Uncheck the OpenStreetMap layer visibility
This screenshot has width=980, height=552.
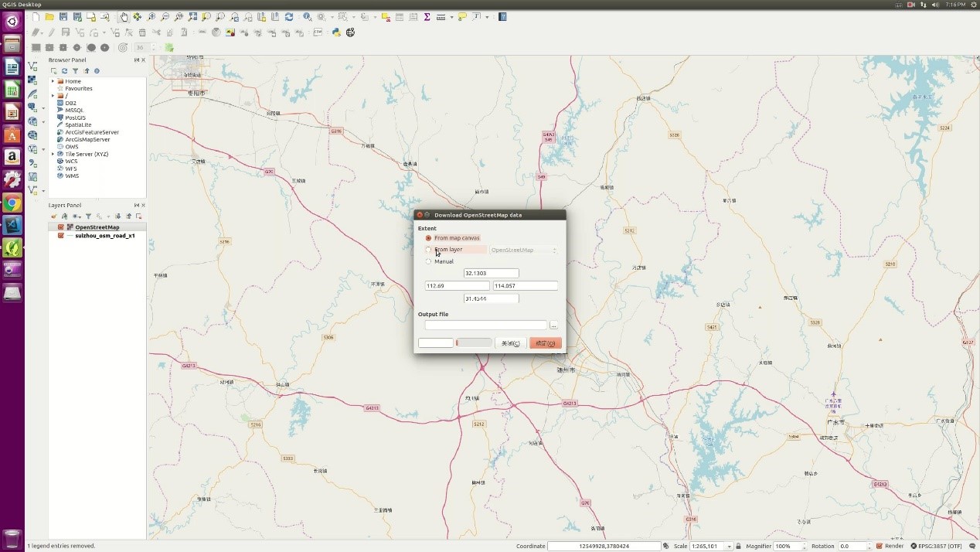(61, 227)
